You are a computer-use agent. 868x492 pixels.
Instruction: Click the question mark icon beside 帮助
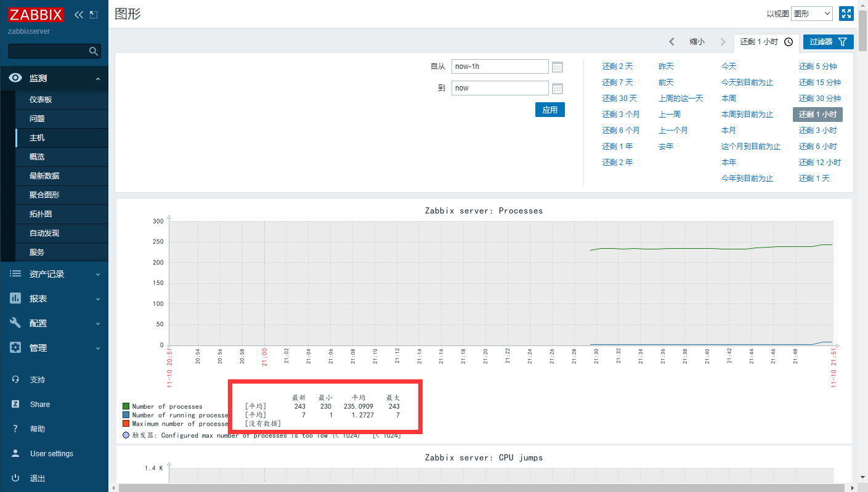point(15,429)
